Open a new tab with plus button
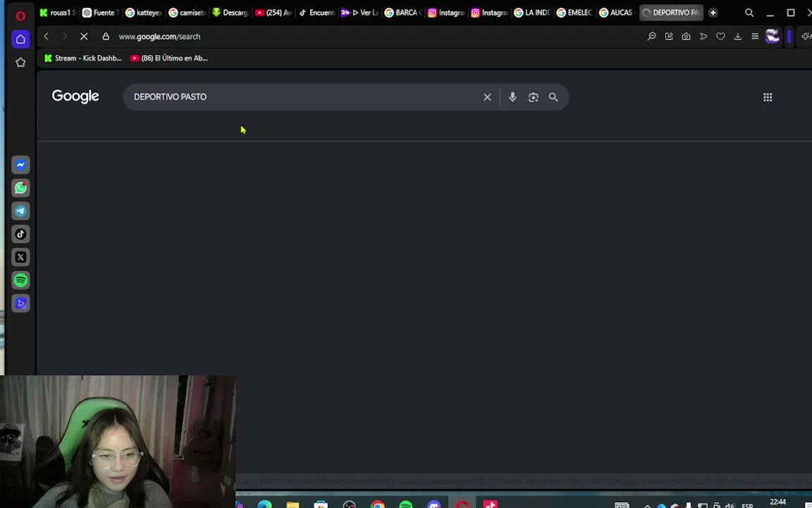 [x=713, y=13]
